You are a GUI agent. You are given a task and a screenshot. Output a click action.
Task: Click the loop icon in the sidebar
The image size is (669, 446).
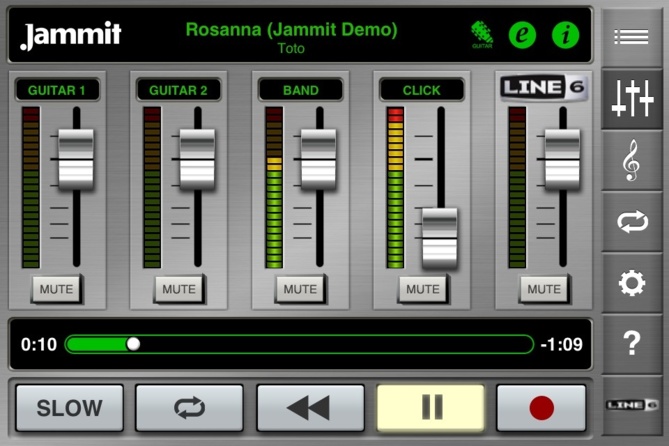631,222
